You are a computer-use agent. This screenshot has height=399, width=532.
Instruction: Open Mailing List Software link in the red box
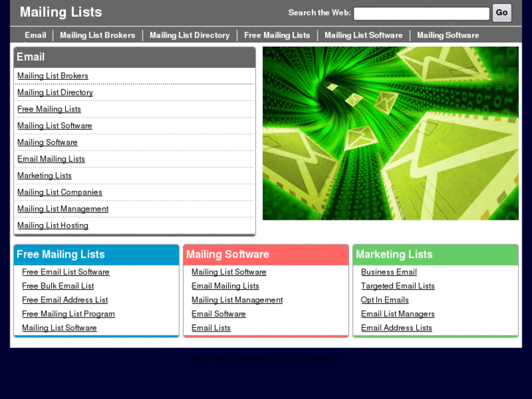[x=229, y=272]
